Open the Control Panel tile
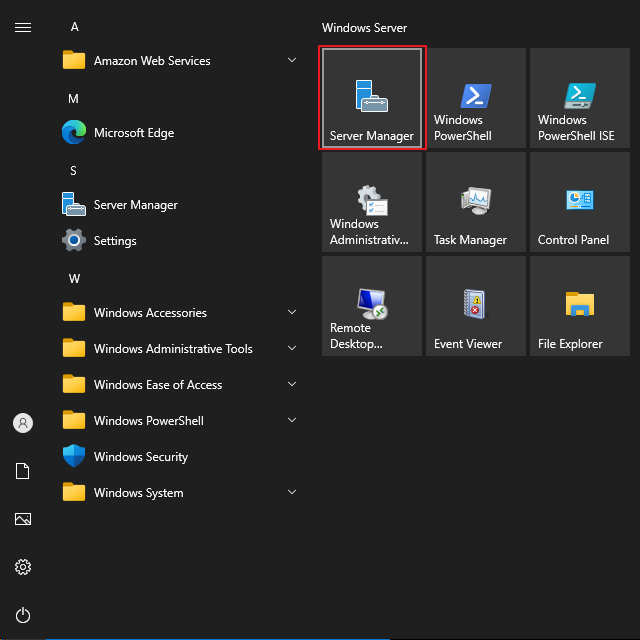Screen dimensions: 640x640 tap(580, 202)
